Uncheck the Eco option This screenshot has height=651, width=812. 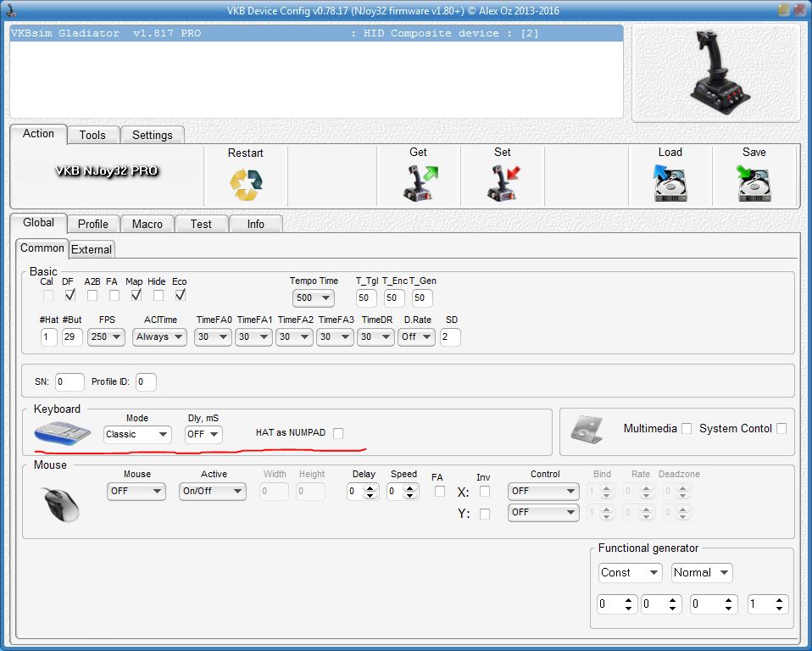pos(180,296)
